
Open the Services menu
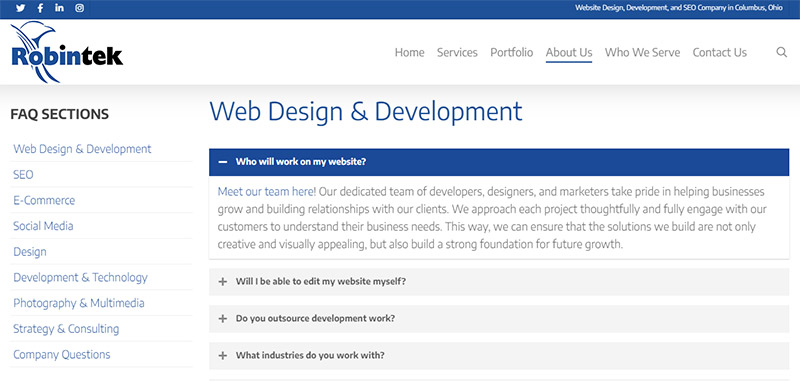point(457,53)
